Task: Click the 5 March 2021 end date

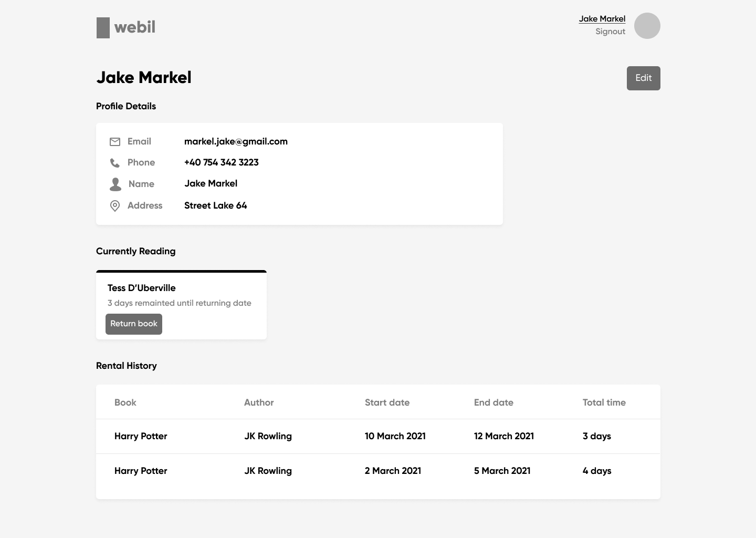Action: (x=502, y=471)
